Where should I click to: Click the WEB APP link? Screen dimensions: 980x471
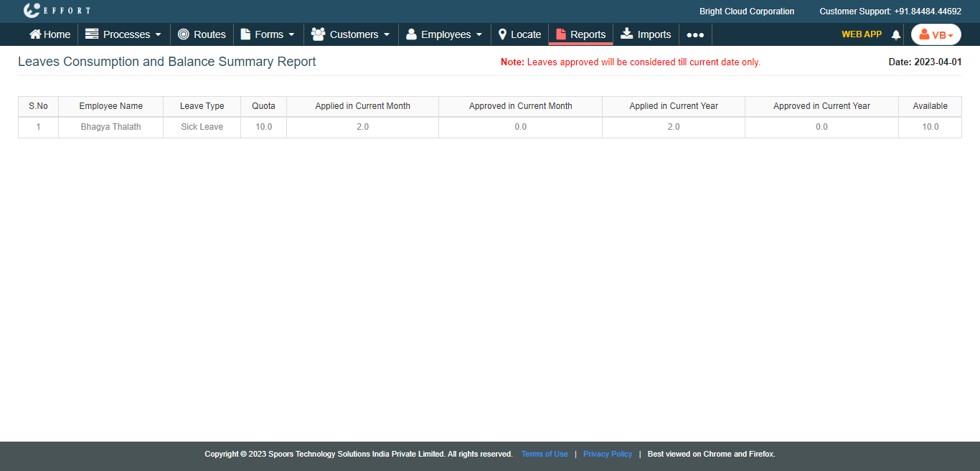[x=861, y=34]
